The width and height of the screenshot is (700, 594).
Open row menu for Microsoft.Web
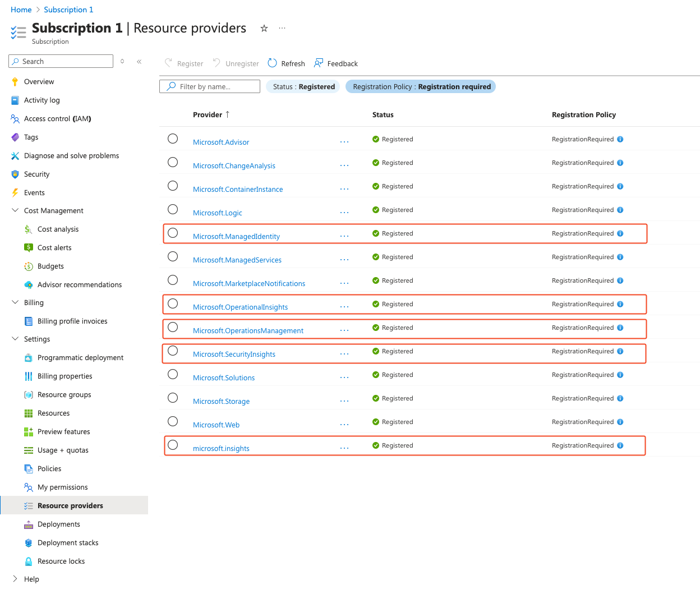click(344, 425)
